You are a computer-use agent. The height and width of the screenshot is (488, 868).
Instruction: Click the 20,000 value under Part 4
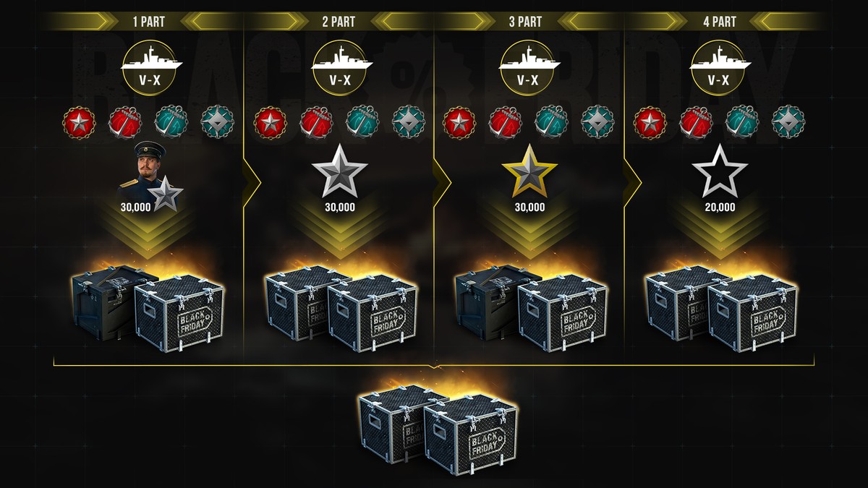pyautogui.click(x=720, y=207)
